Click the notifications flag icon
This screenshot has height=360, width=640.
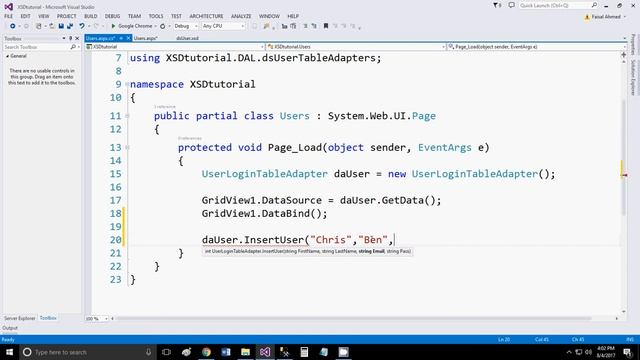[x=497, y=5]
